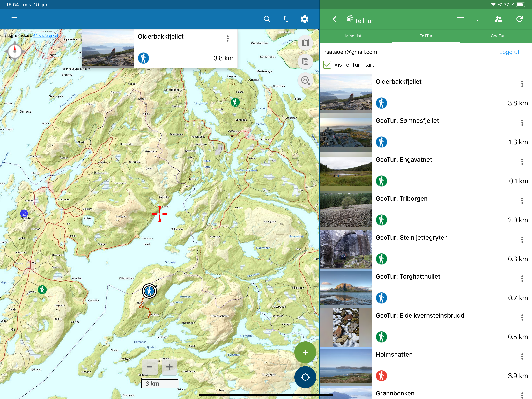The image size is (532, 399).
Task: Open the GeoTur: Torghatthullet thumbnail
Action: point(346,288)
